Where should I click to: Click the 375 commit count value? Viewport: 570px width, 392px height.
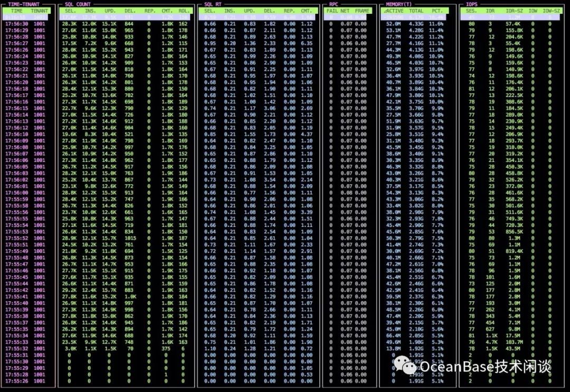[166, 348]
